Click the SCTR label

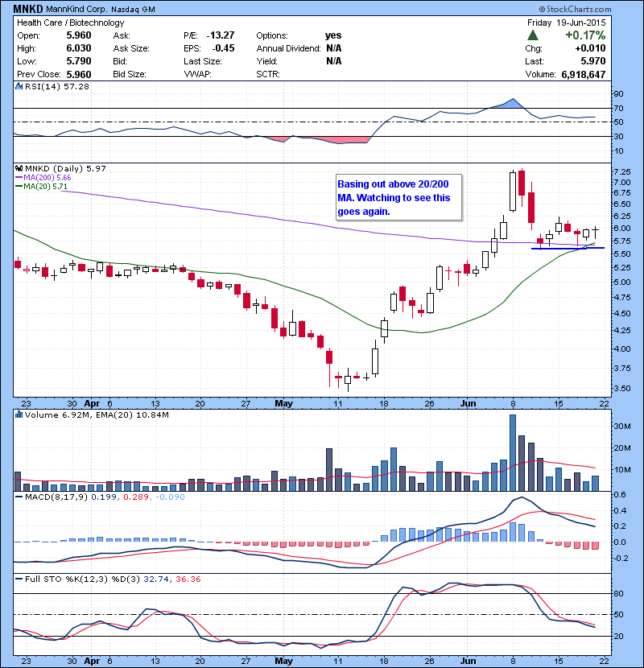click(268, 74)
